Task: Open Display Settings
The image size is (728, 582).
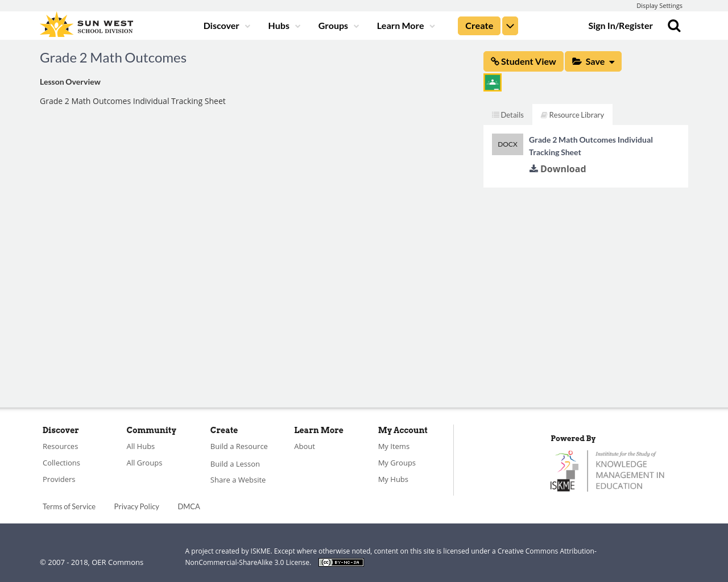Action: (x=659, y=6)
